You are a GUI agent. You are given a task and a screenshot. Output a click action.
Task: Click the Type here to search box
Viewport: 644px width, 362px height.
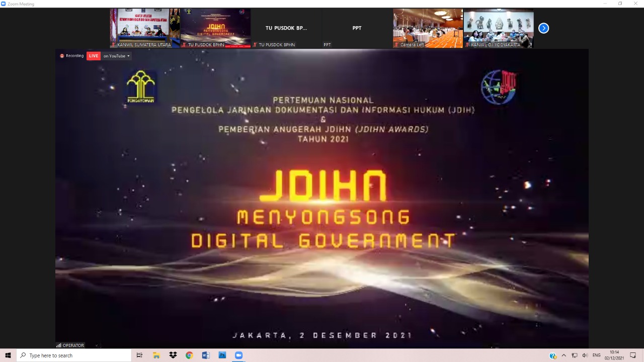pyautogui.click(x=74, y=355)
